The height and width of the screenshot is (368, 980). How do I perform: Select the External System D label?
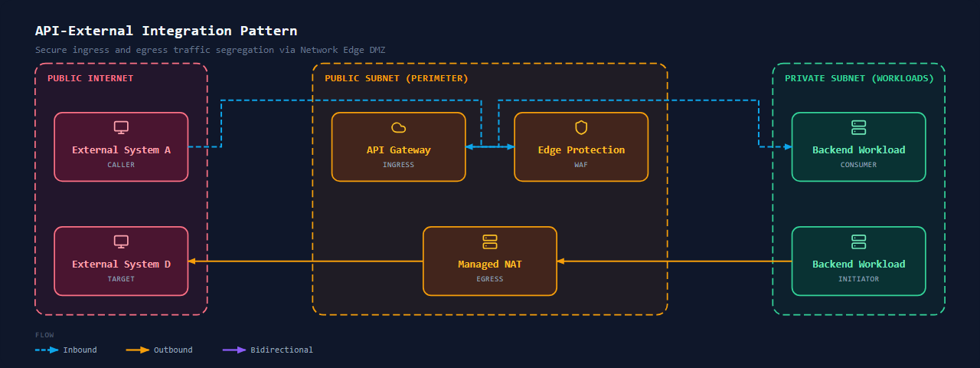coord(121,264)
